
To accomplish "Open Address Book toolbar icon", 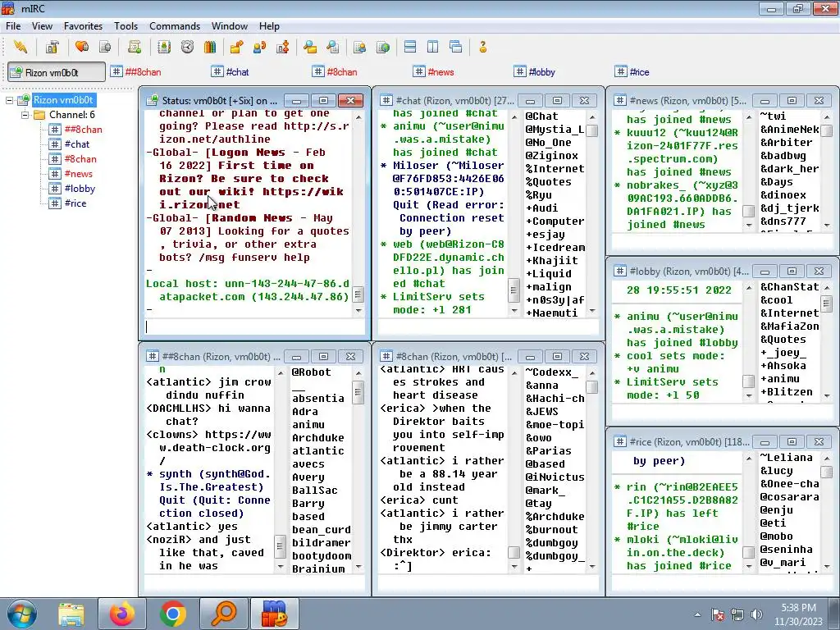I will pos(164,47).
